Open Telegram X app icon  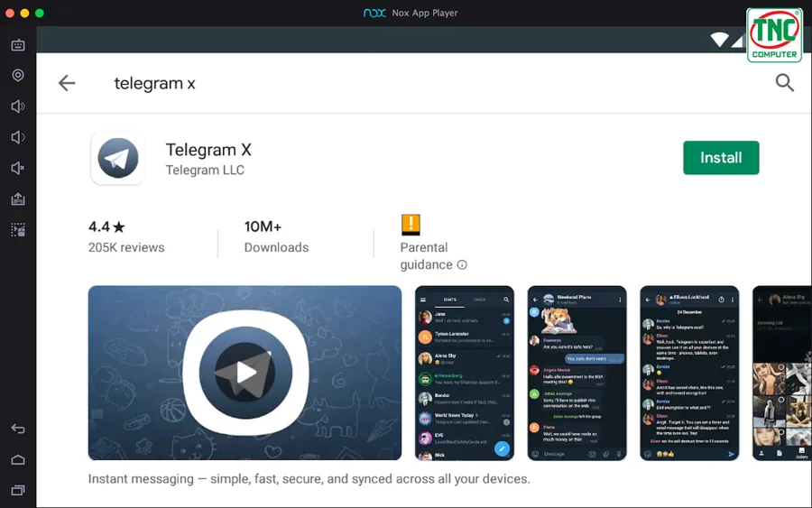tap(118, 158)
